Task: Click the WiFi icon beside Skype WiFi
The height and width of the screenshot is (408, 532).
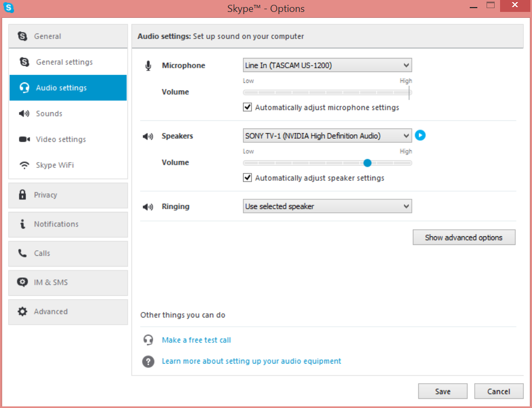Action: pyautogui.click(x=24, y=165)
